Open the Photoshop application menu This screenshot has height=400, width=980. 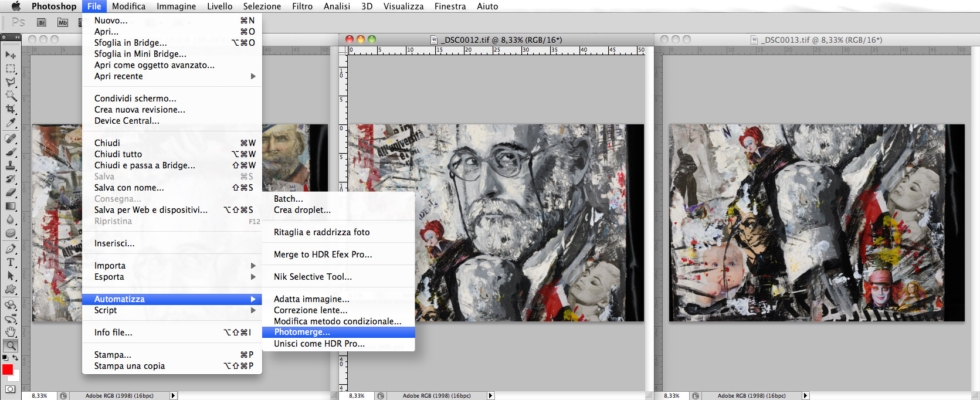click(54, 6)
